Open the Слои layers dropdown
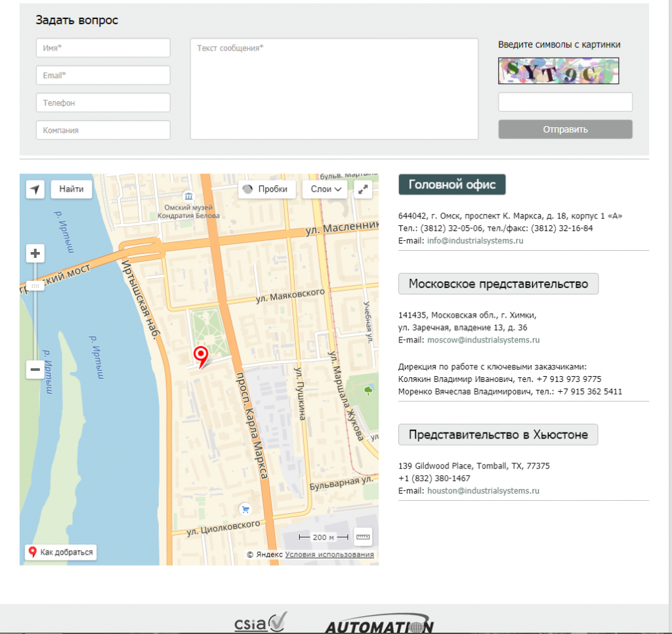The height and width of the screenshot is (634, 672). click(x=325, y=189)
